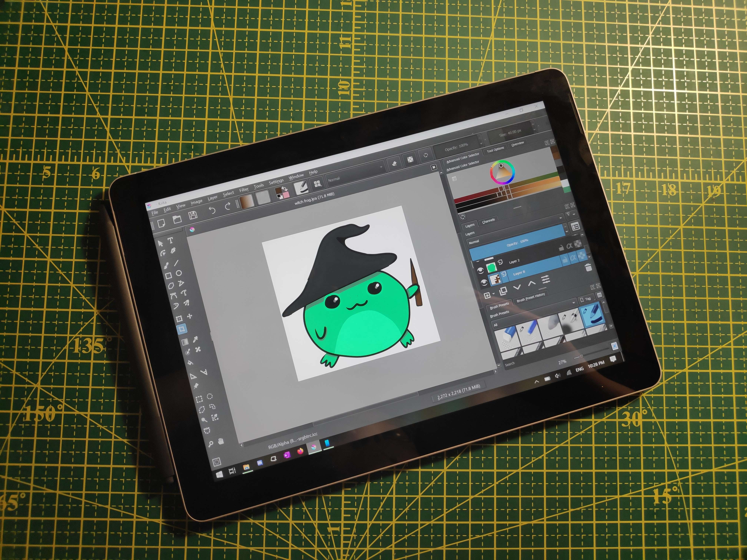Hide Layer 2 using its eye icon
The image size is (747, 560).
(480, 270)
